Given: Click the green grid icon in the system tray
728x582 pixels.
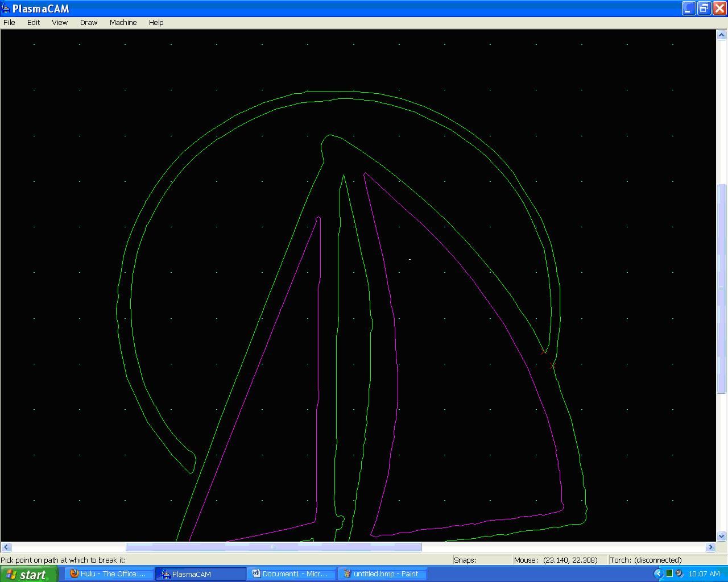Looking at the screenshot, I should pos(669,573).
